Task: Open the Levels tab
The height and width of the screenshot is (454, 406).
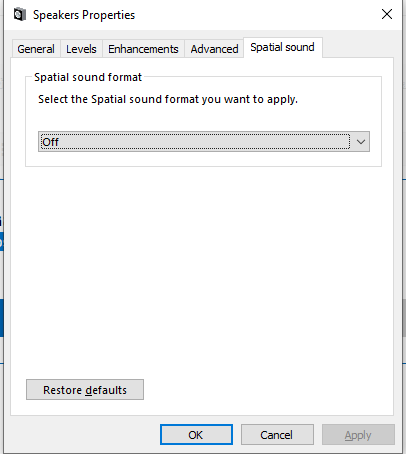Action: (x=81, y=49)
